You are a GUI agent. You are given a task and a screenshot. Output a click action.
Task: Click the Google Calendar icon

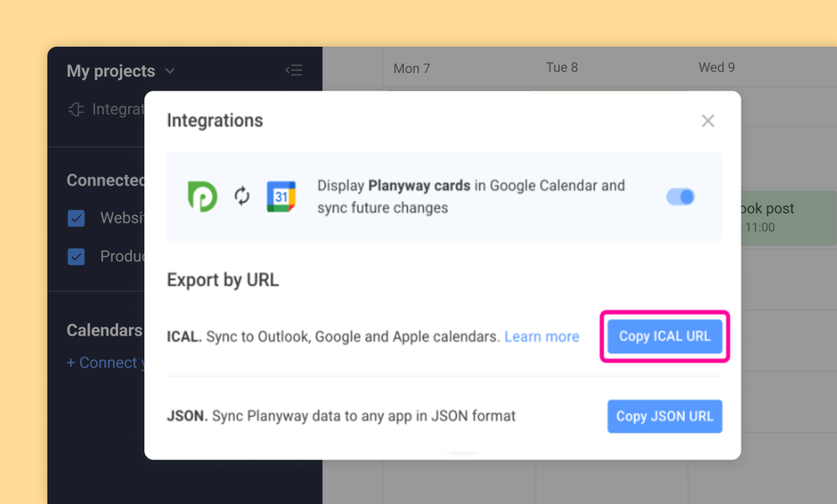282,197
